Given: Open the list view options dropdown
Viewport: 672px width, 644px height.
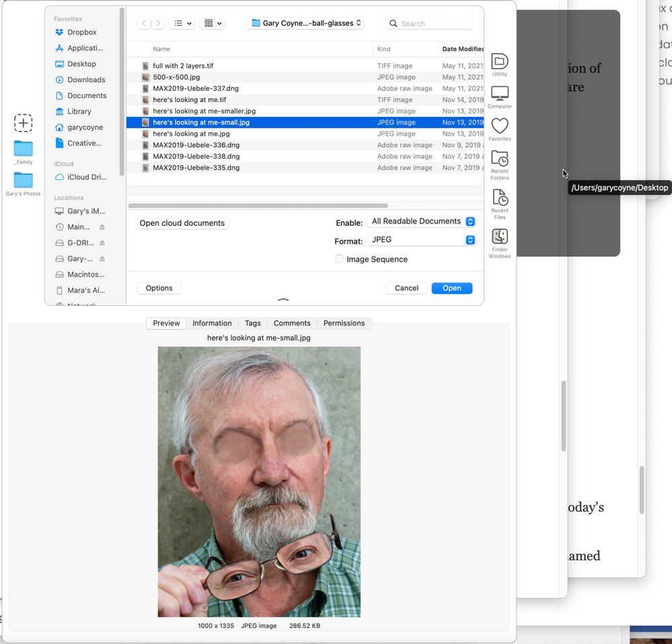Looking at the screenshot, I should [182, 23].
